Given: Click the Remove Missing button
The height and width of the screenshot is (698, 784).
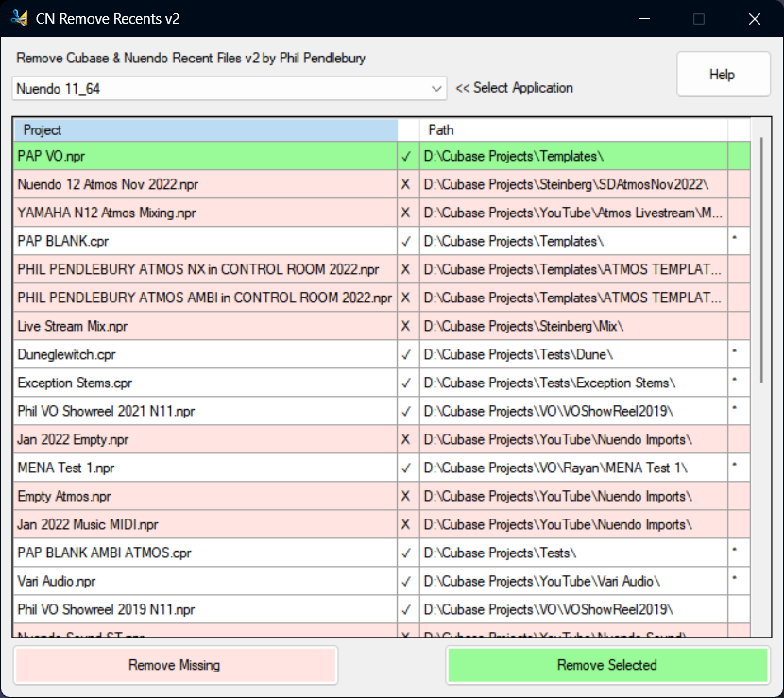Looking at the screenshot, I should pos(176,665).
